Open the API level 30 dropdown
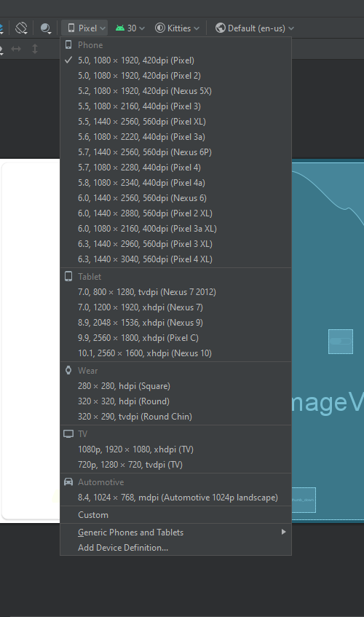The width and height of the screenshot is (364, 617). click(x=130, y=28)
